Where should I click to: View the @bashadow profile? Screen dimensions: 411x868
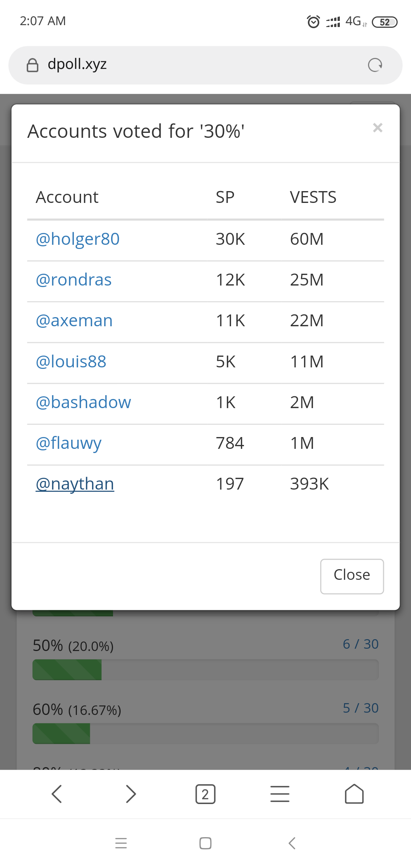coord(83,402)
